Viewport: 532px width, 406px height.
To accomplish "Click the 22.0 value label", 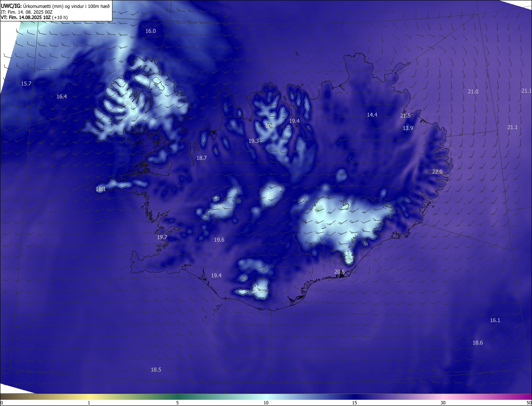I will point(437,171).
